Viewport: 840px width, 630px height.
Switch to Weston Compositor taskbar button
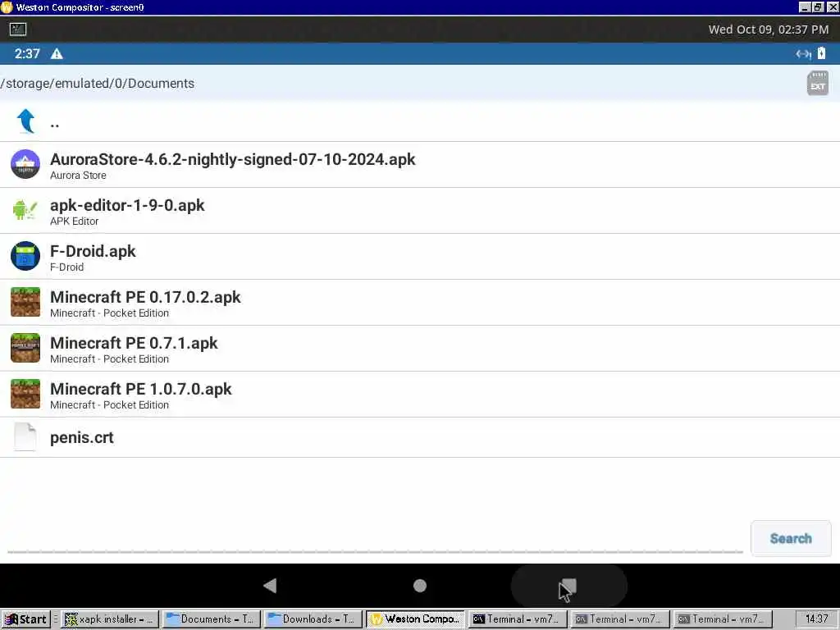[415, 619]
